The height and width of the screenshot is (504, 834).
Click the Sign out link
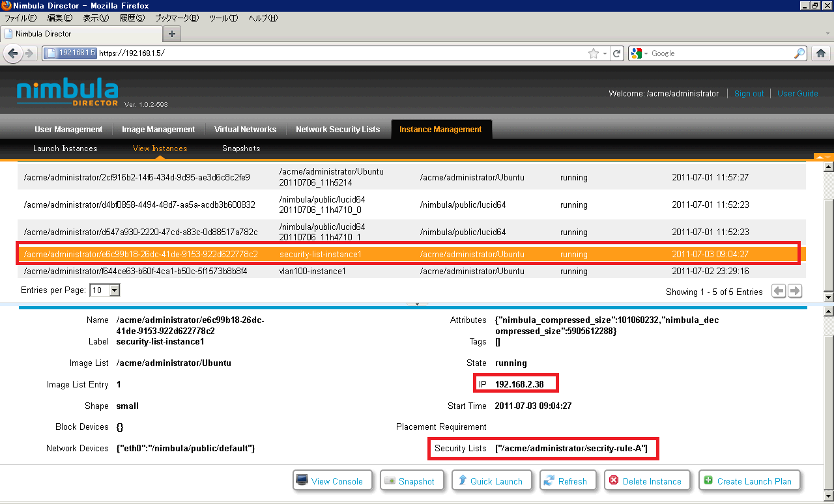[749, 94]
